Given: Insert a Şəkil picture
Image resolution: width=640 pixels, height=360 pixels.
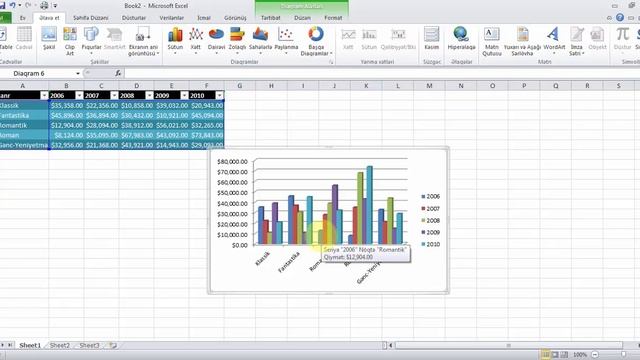Looking at the screenshot, I should [49, 39].
